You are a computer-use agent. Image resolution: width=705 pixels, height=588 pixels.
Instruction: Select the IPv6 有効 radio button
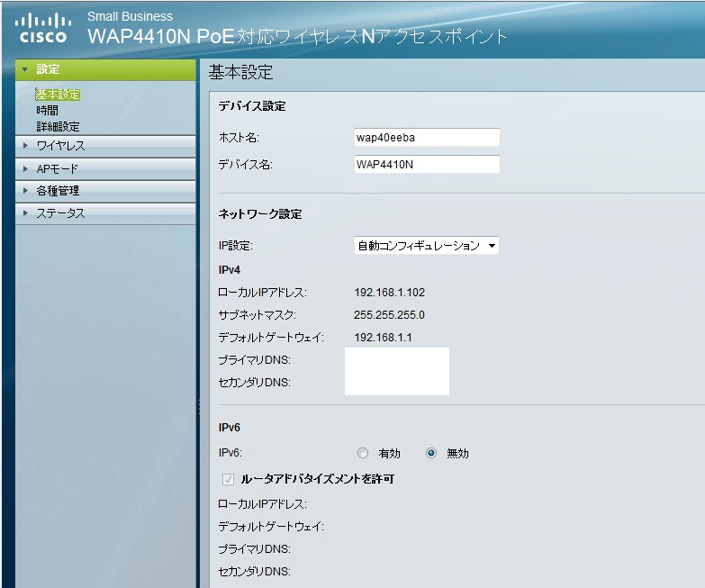362,453
